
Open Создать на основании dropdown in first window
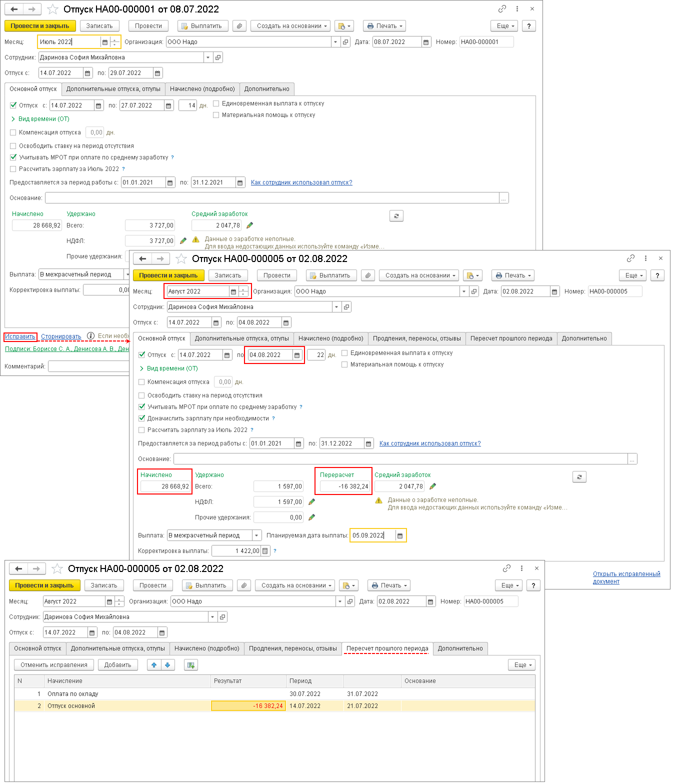pos(291,26)
